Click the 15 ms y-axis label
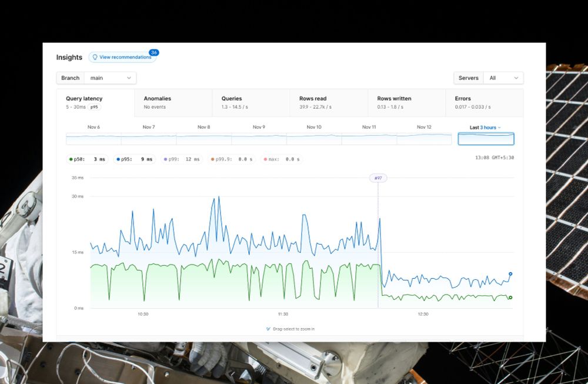 78,252
